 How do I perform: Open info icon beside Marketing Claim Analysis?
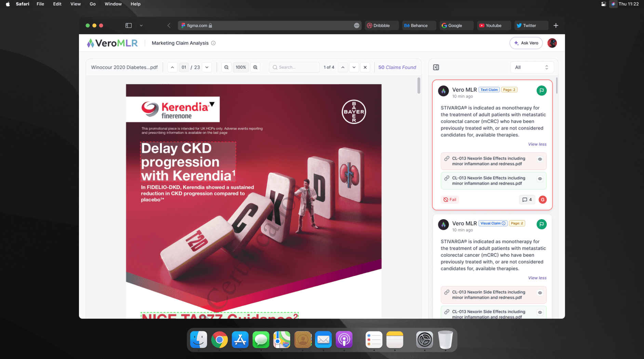tap(213, 43)
